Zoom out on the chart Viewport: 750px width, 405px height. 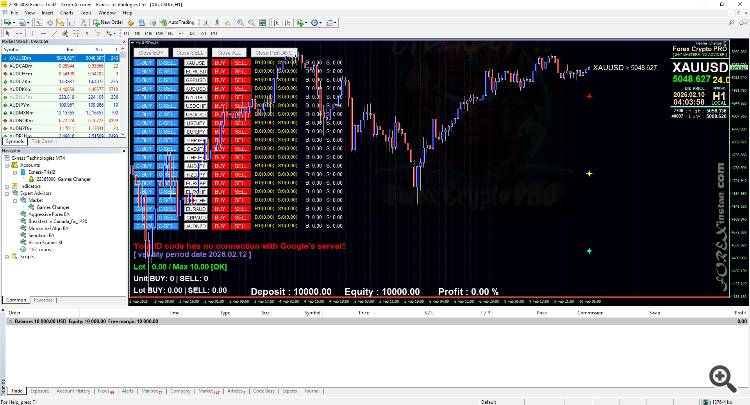pos(251,22)
